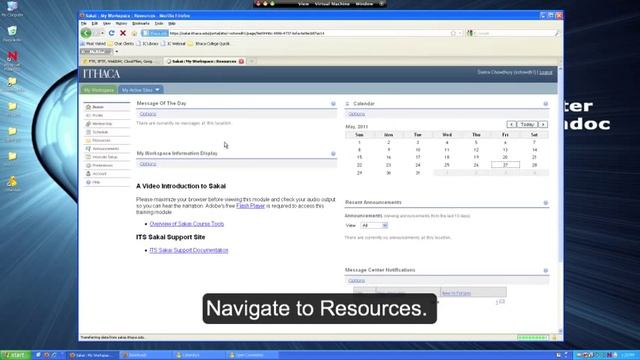
Task: Open Worksite Setup in the sidebar
Action: click(107, 157)
